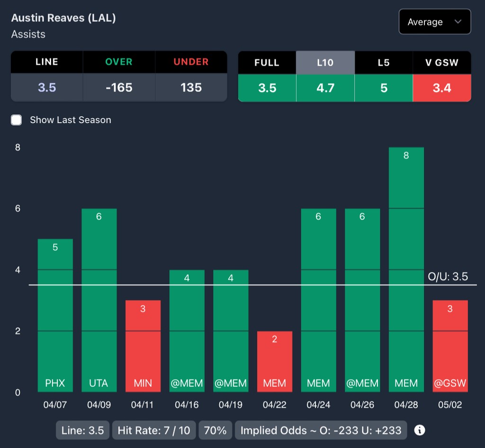The image size is (485, 448).
Task: Click the Implied Odds pill
Action: 321,430
